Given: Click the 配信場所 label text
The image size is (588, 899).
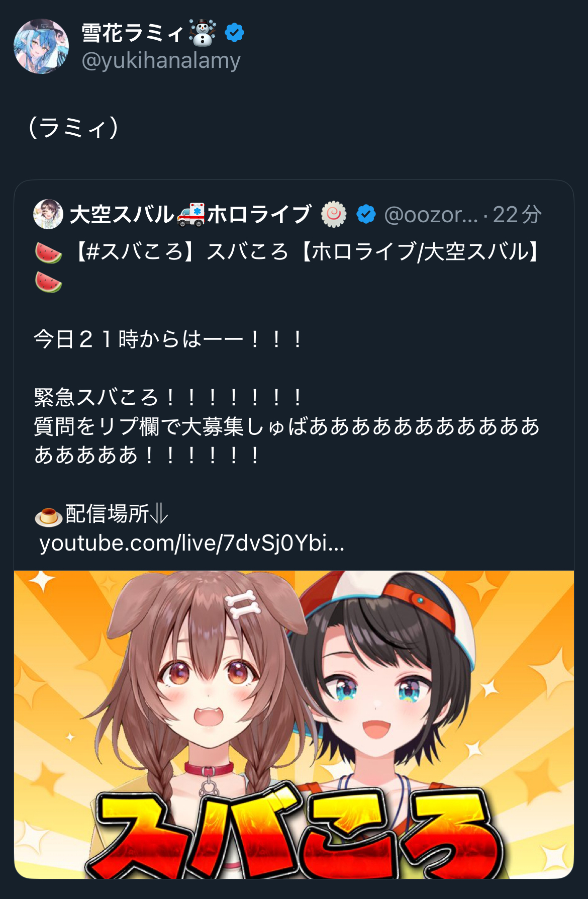Looking at the screenshot, I should (x=108, y=514).
